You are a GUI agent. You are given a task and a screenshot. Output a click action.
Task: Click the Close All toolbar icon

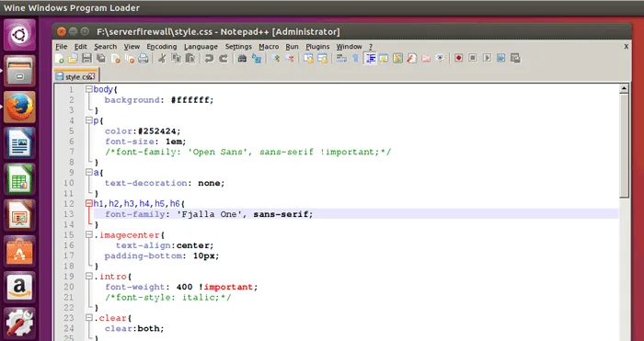tap(130, 58)
